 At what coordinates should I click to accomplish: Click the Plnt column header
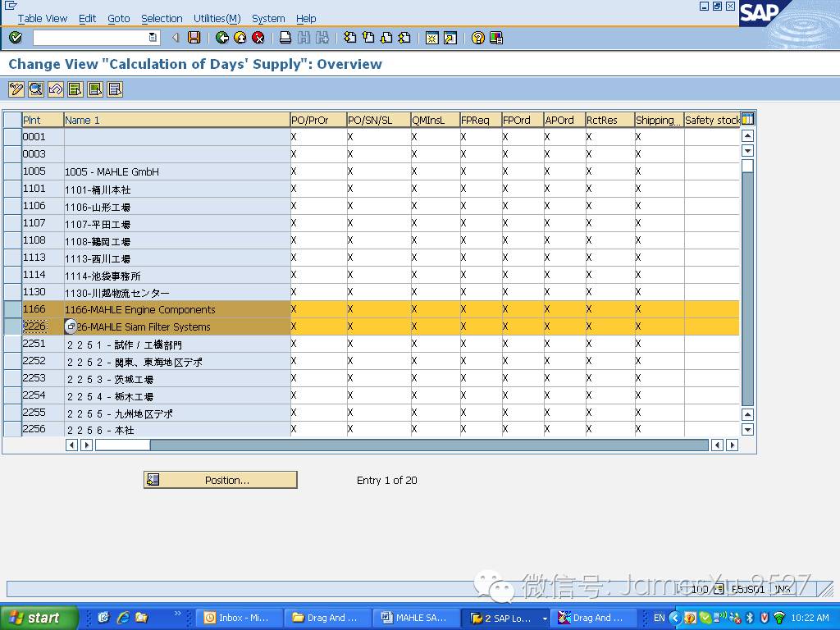click(43, 120)
